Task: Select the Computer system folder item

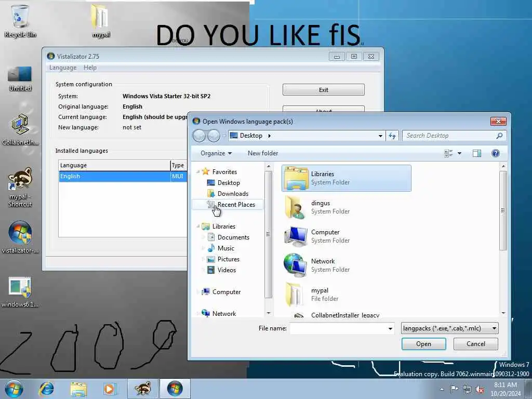Action: coord(347,236)
